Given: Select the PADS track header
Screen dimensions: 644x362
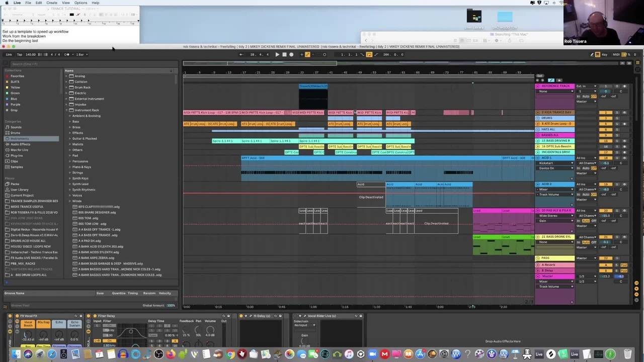Looking at the screenshot, I should tap(554, 258).
